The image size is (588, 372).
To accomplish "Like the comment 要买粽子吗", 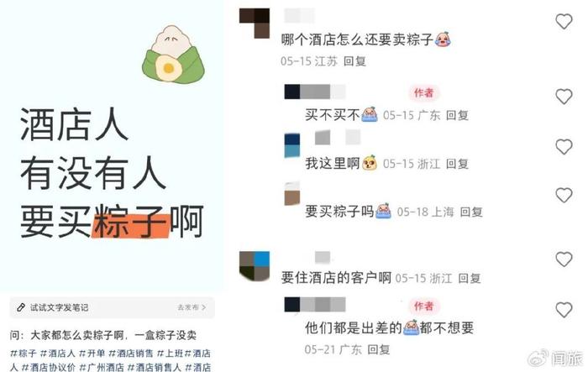I will coord(564,196).
